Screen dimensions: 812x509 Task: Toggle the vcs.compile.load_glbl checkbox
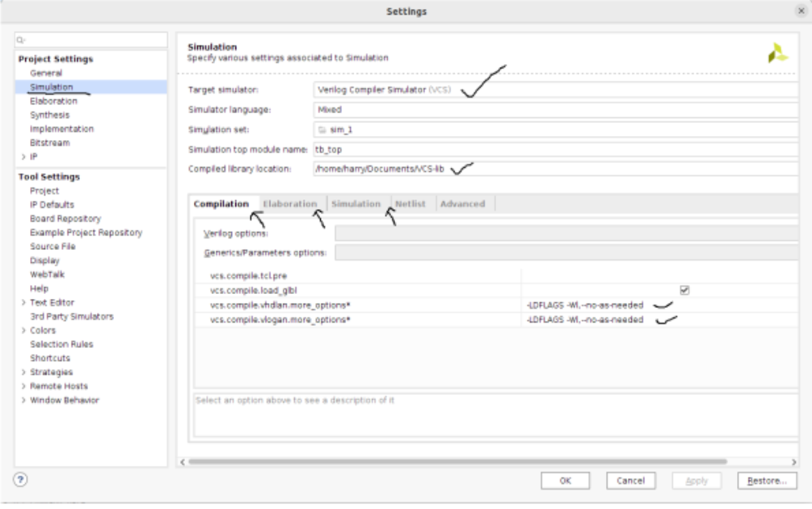tap(684, 290)
